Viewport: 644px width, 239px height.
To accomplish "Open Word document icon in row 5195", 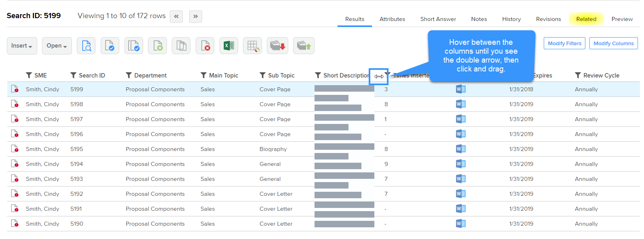I will [460, 149].
